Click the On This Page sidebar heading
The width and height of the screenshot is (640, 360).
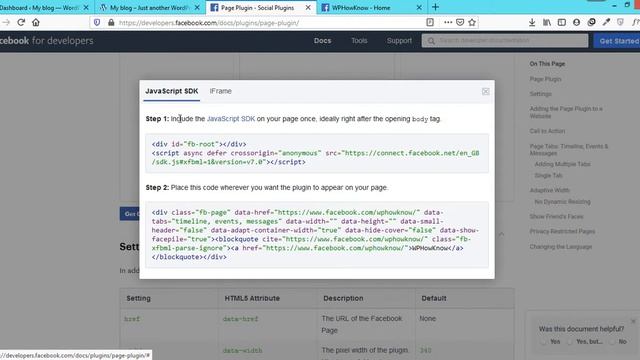click(547, 64)
